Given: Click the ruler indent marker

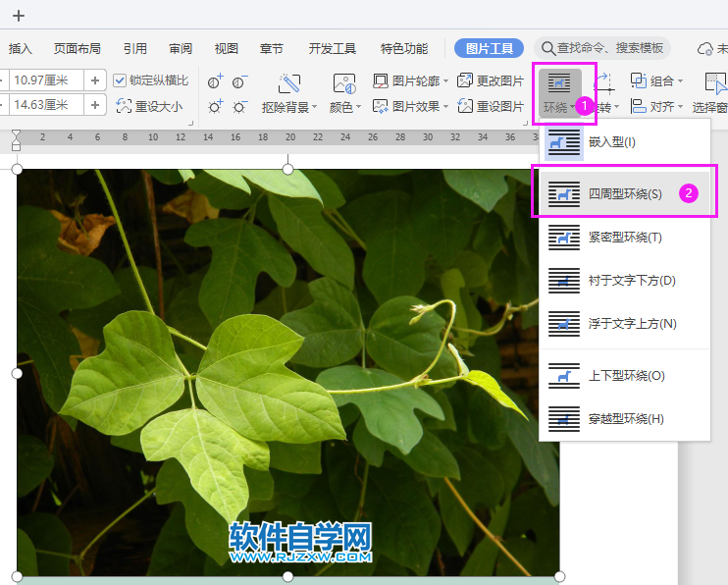Looking at the screenshot, I should [17, 140].
